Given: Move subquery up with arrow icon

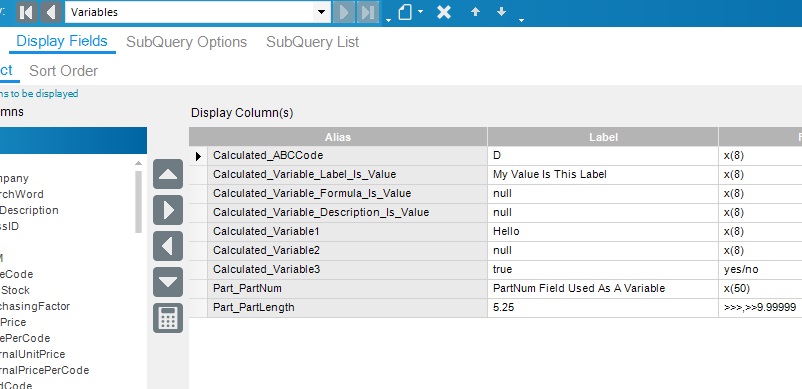Looking at the screenshot, I should (475, 11).
